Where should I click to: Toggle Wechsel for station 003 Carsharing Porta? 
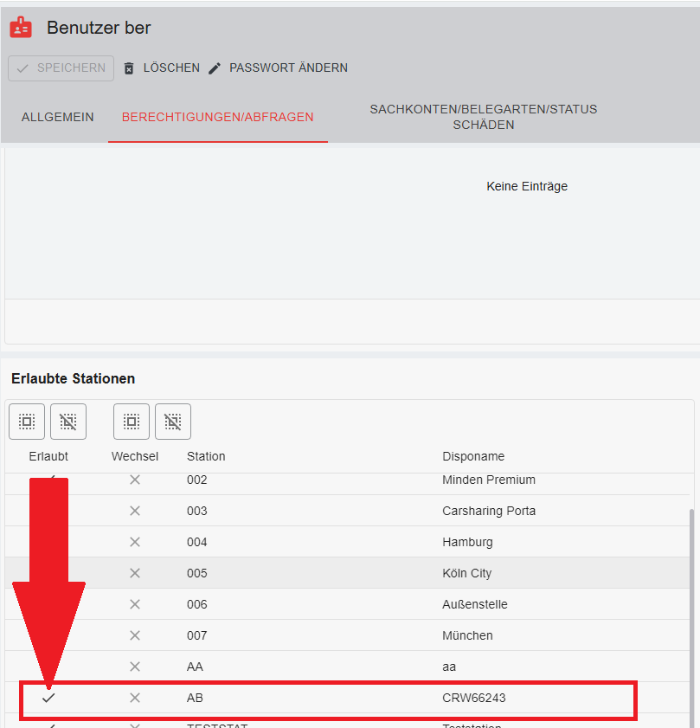click(135, 511)
